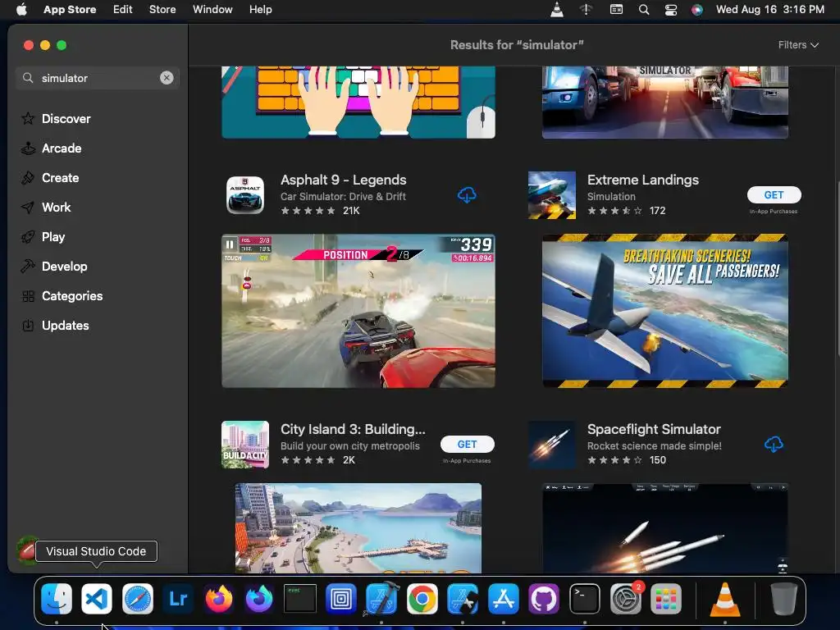Open Launchpad from the Dock
The width and height of the screenshot is (840, 630).
pos(666,599)
